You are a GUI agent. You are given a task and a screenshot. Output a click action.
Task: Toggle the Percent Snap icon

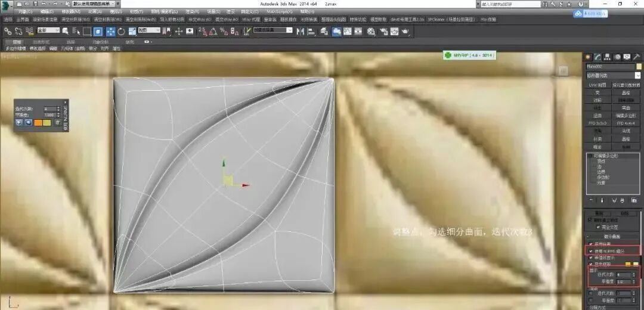point(224,31)
